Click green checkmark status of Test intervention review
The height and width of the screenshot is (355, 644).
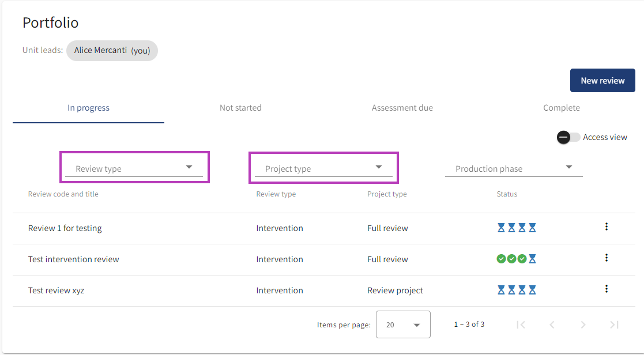tap(511, 259)
